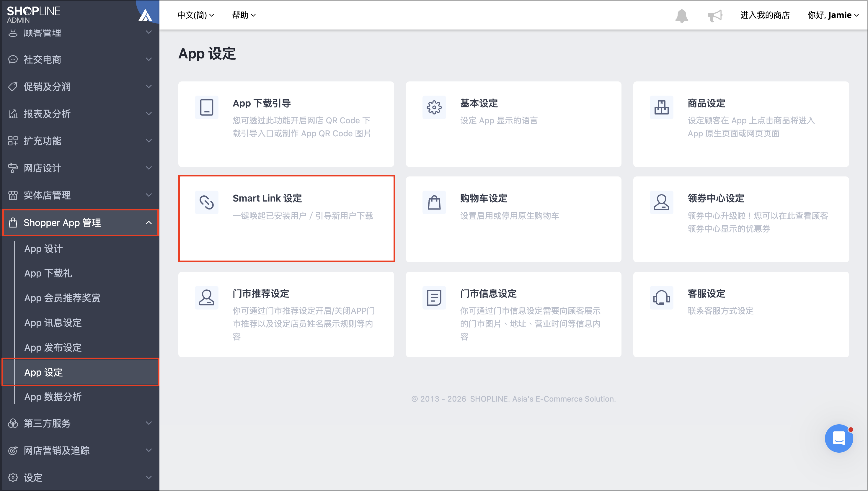Open the 领券中心设定 card
Viewport: 868px width, 491px height.
point(740,219)
